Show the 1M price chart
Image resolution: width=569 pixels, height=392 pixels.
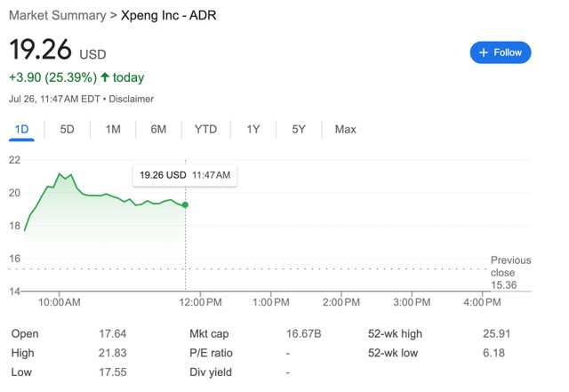(x=113, y=130)
